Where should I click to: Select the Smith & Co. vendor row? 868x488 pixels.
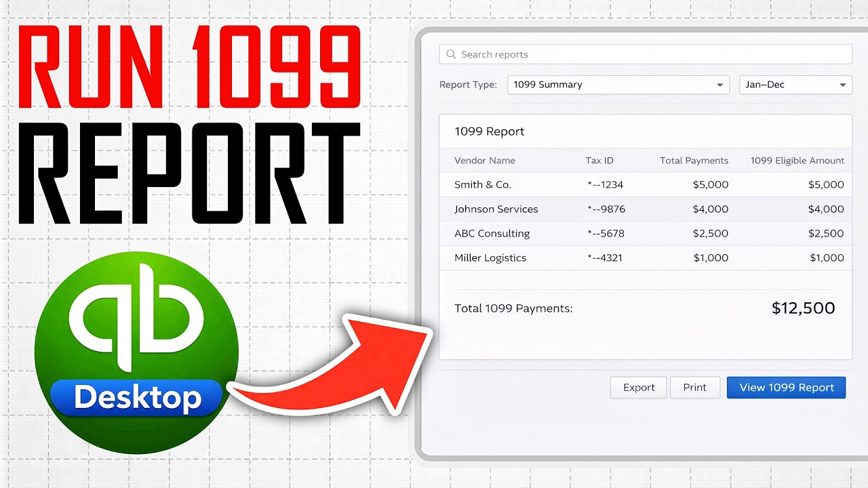point(646,184)
